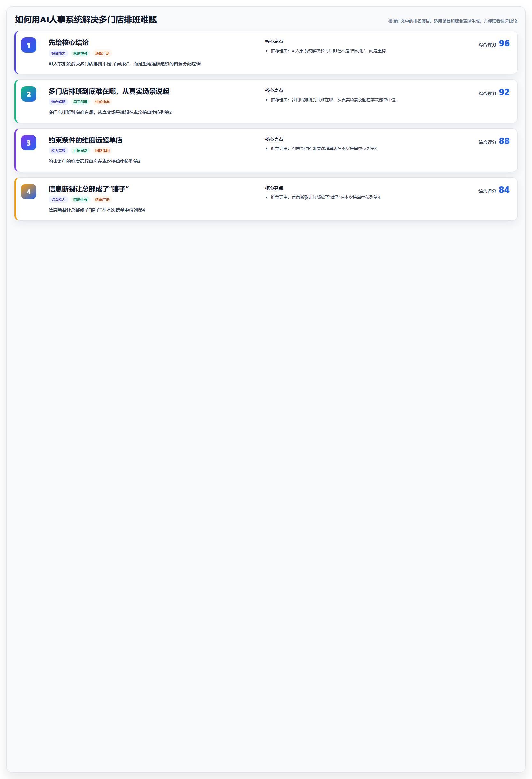The image size is (532, 779).
Task: Open the 约束条件的维度远超单店 title
Action: (x=85, y=140)
